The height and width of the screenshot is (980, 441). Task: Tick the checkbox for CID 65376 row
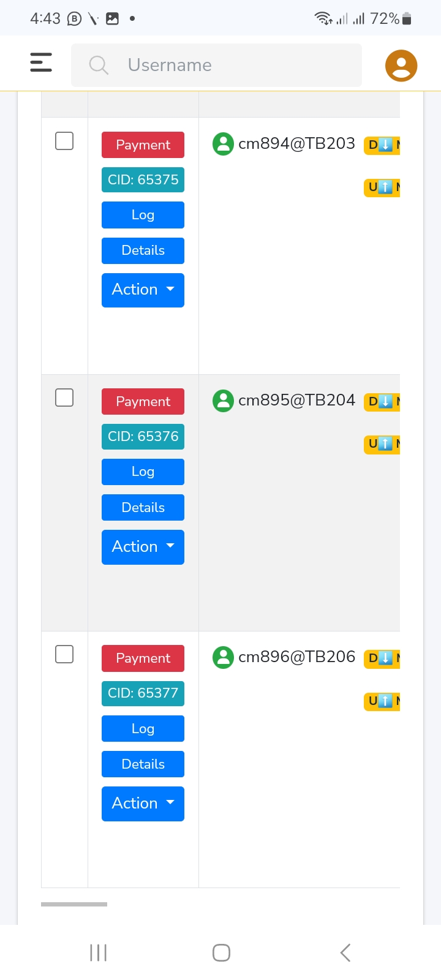[x=64, y=398]
